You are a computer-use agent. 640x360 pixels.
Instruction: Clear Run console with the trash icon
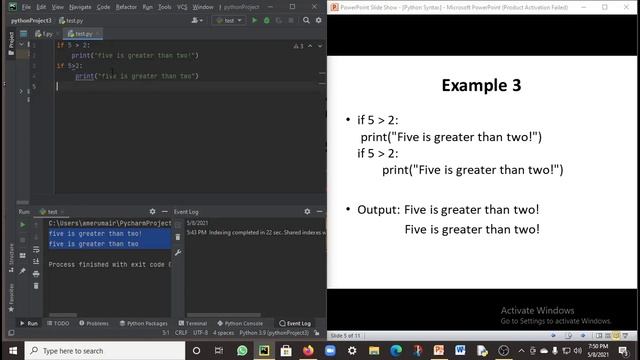point(36,286)
